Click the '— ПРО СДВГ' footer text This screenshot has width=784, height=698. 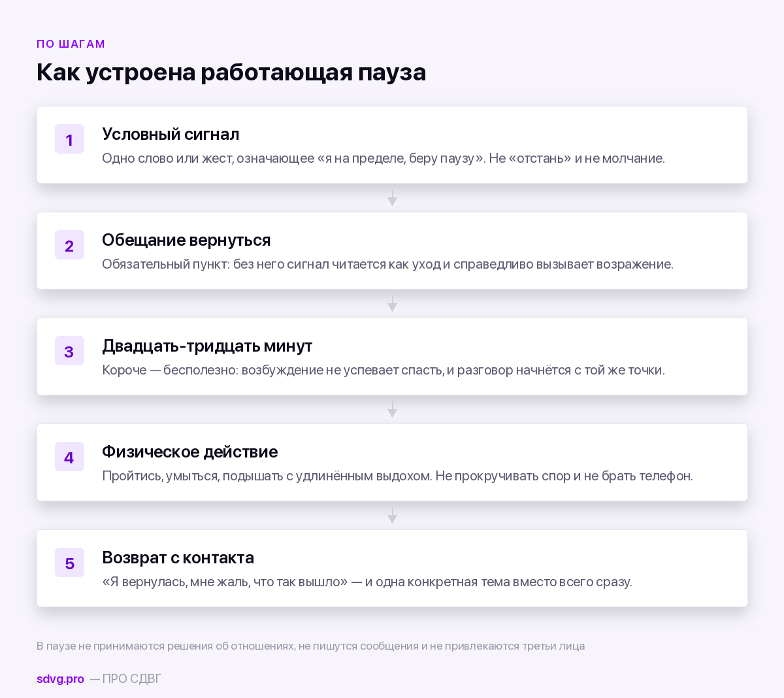pos(125,679)
